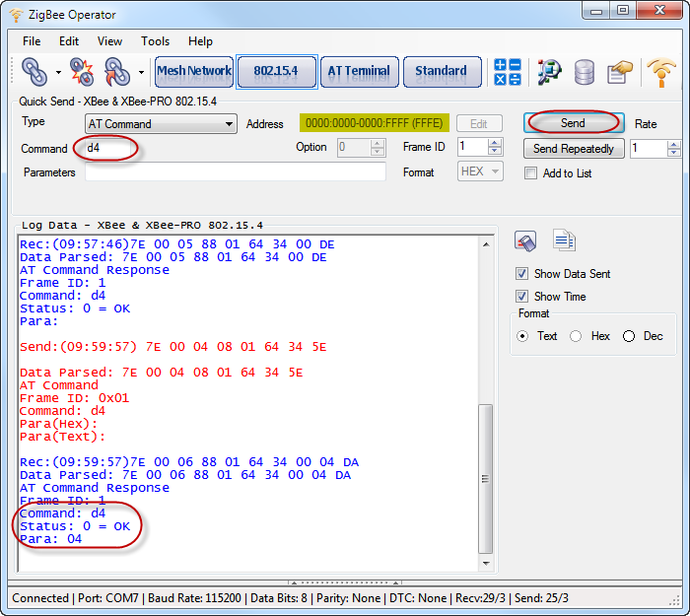This screenshot has height=616, width=690.
Task: Click the Send Repeatedly button
Action: click(574, 149)
